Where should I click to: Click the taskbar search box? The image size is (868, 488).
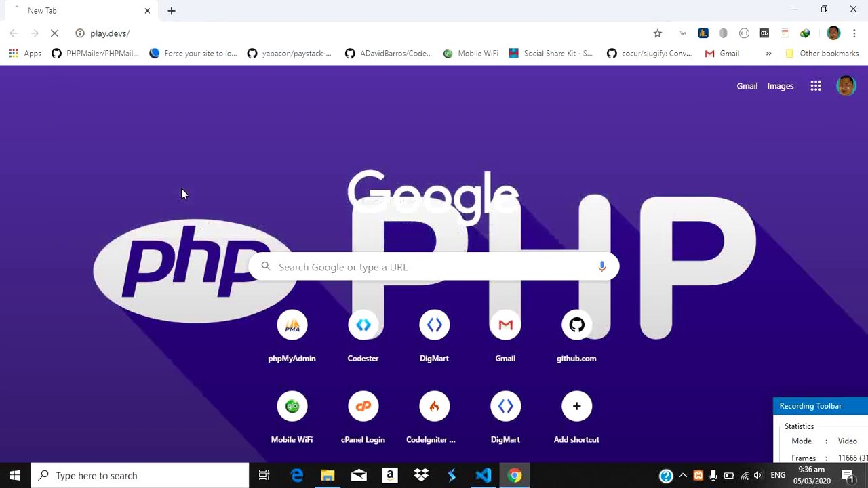(x=140, y=476)
